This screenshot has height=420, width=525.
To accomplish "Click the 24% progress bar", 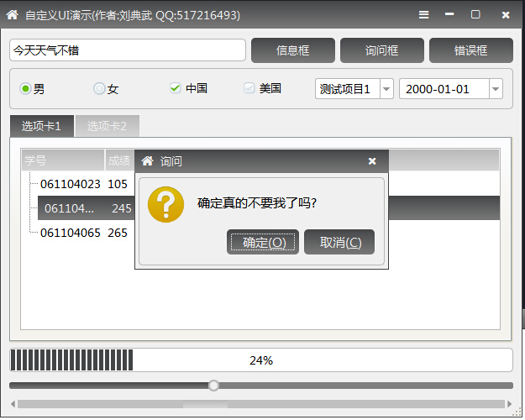I will coord(261,360).
